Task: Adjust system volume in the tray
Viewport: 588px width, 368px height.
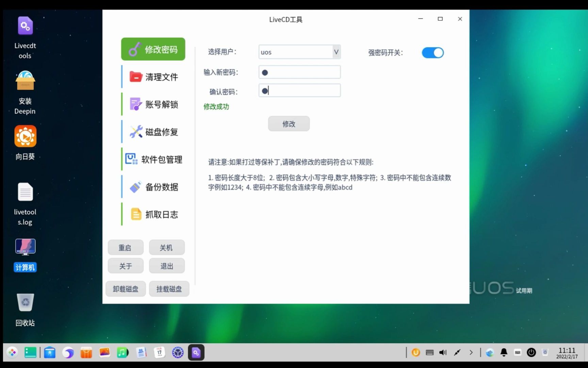Action: (442, 352)
